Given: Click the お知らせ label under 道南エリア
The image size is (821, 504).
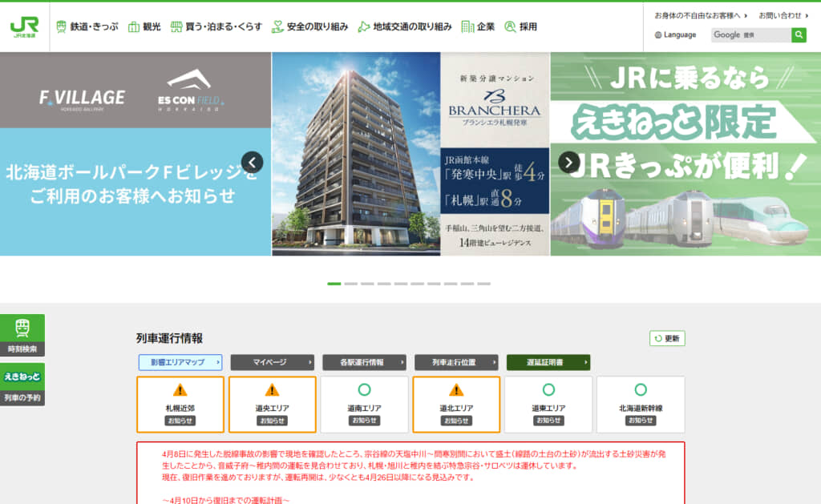Looking at the screenshot, I should [365, 421].
